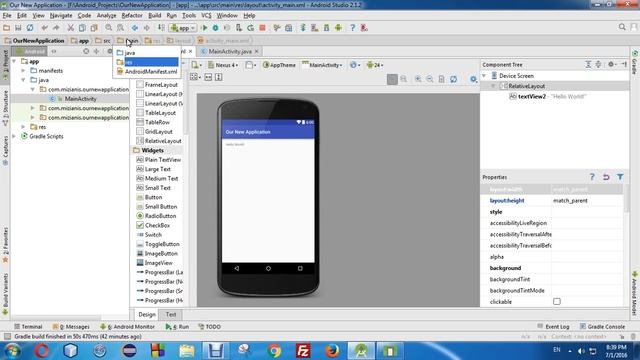Expand the Gradle Scripts node
The height and width of the screenshot is (360, 640).
point(14,136)
